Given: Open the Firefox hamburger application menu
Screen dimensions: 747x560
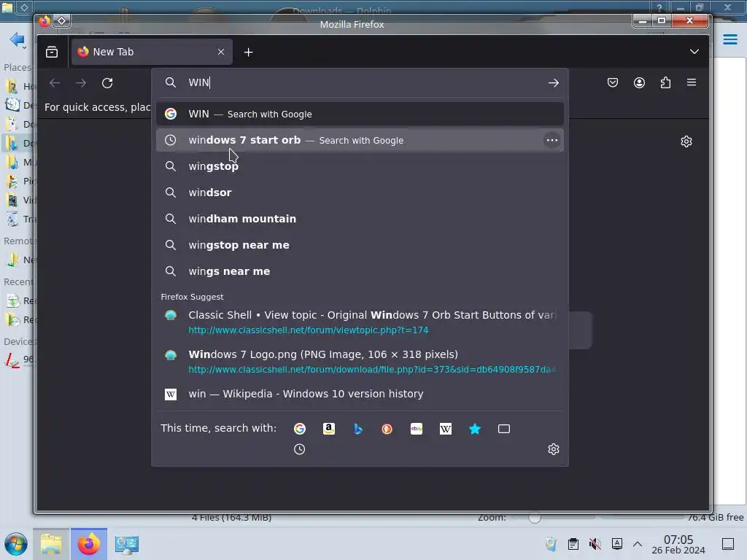Looking at the screenshot, I should [692, 83].
